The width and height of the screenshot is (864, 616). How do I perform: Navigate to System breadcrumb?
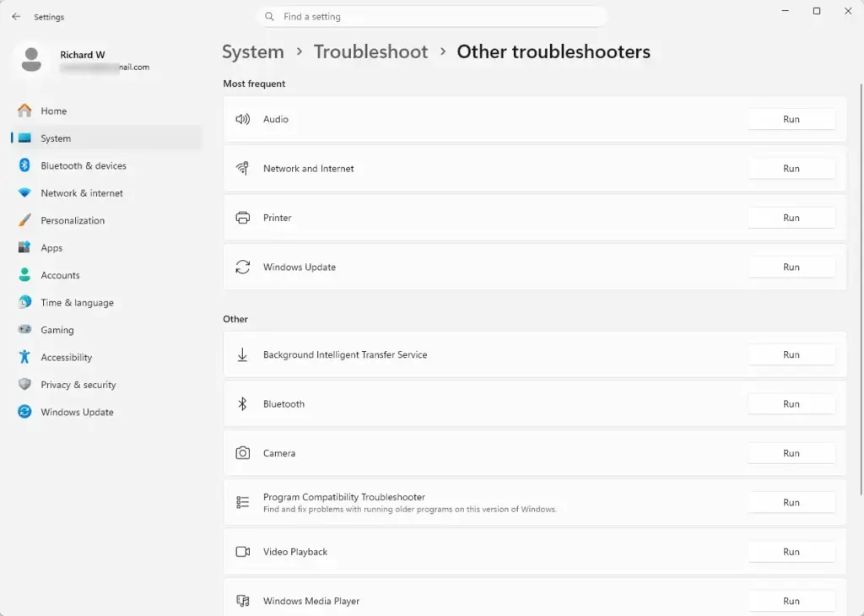(253, 51)
